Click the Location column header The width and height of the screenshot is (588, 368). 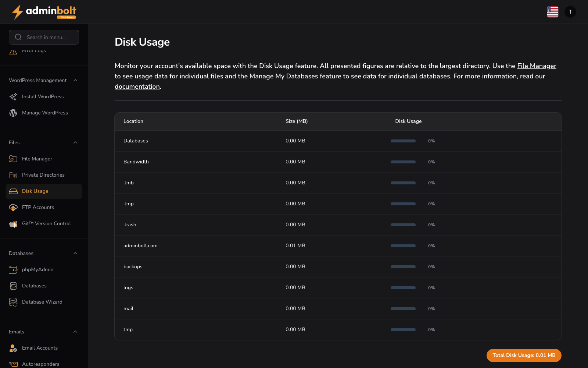[x=133, y=121]
